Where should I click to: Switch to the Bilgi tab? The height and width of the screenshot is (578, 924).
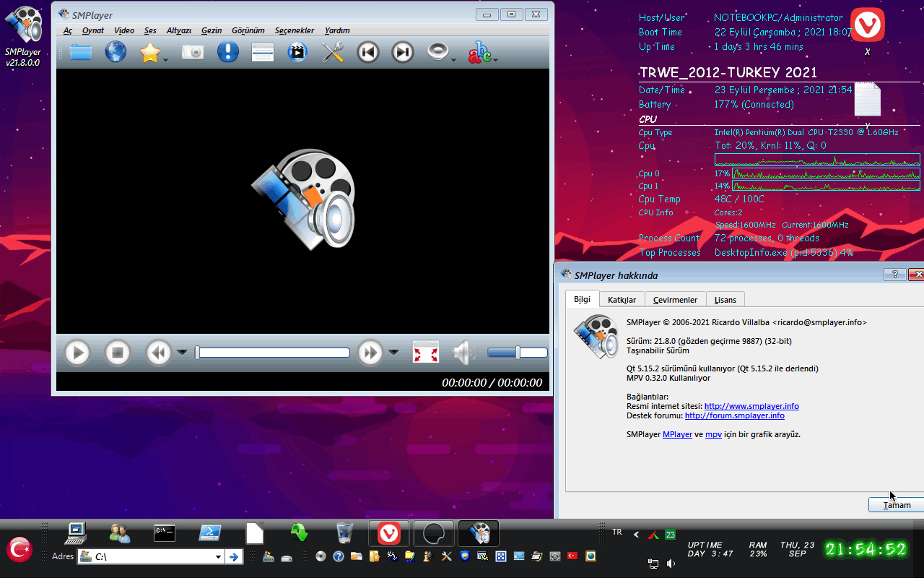point(582,299)
